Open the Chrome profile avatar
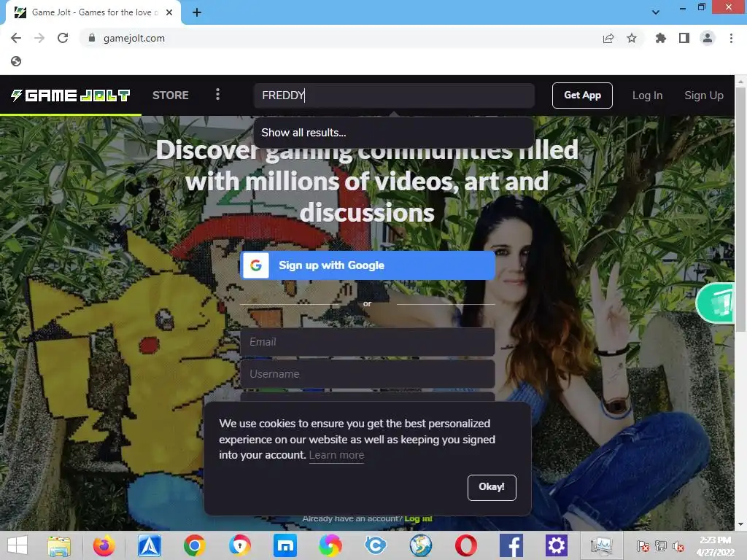 tap(708, 38)
